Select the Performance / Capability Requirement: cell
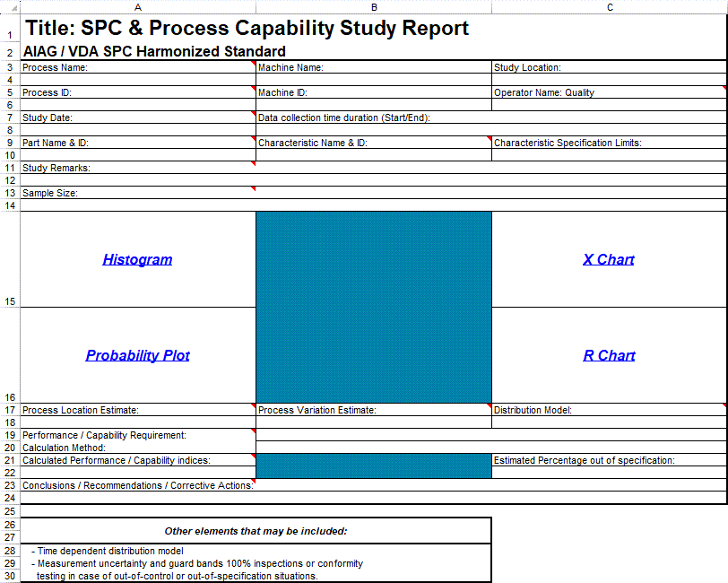This screenshot has height=583, width=728. [x=138, y=435]
